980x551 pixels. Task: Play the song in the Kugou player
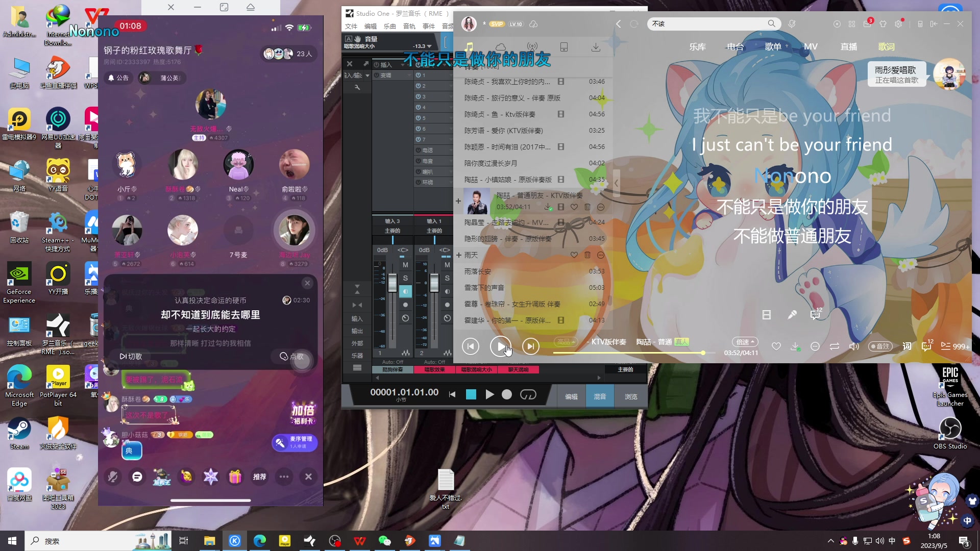point(500,346)
